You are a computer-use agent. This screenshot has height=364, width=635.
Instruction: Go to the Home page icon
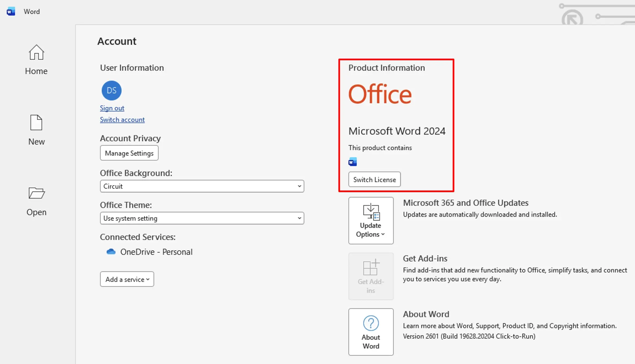coord(36,52)
